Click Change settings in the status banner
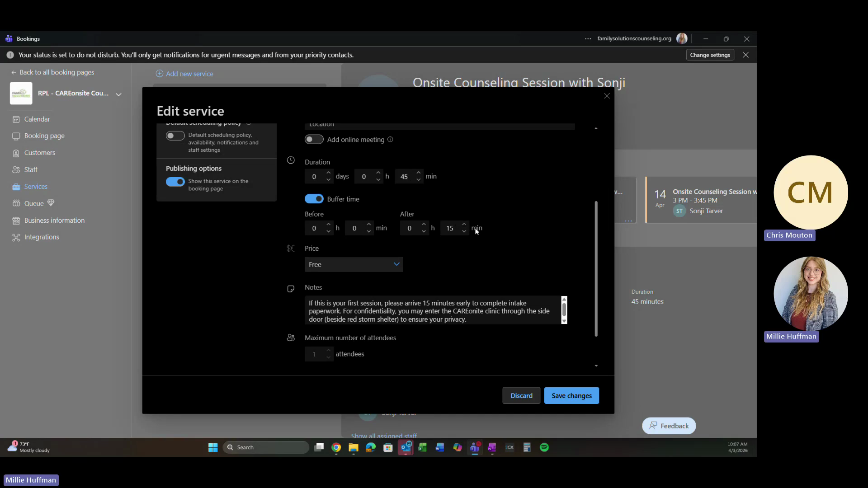 710,55
